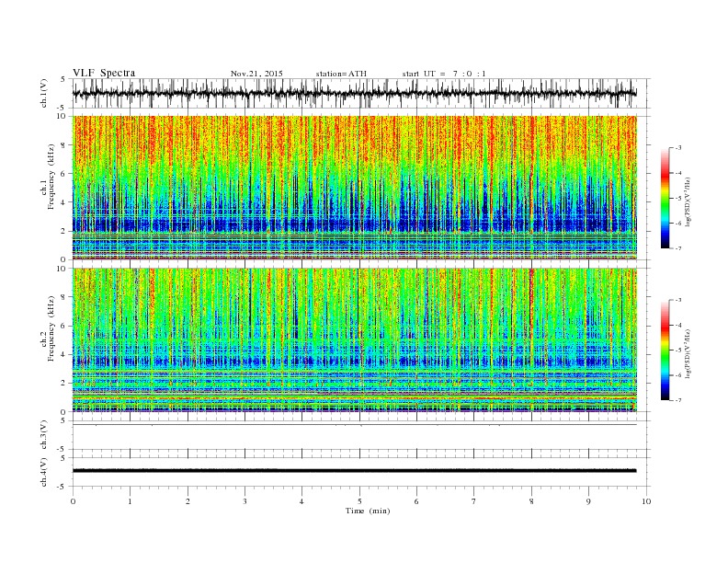728x563 pixels.
Task: Select the 'ch.3(V)' axis label
Action: tap(44, 435)
